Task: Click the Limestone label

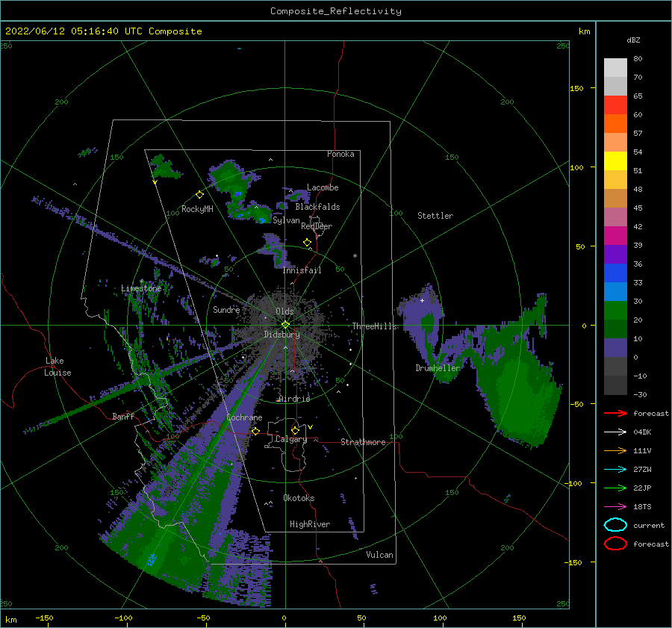Action: 141,288
